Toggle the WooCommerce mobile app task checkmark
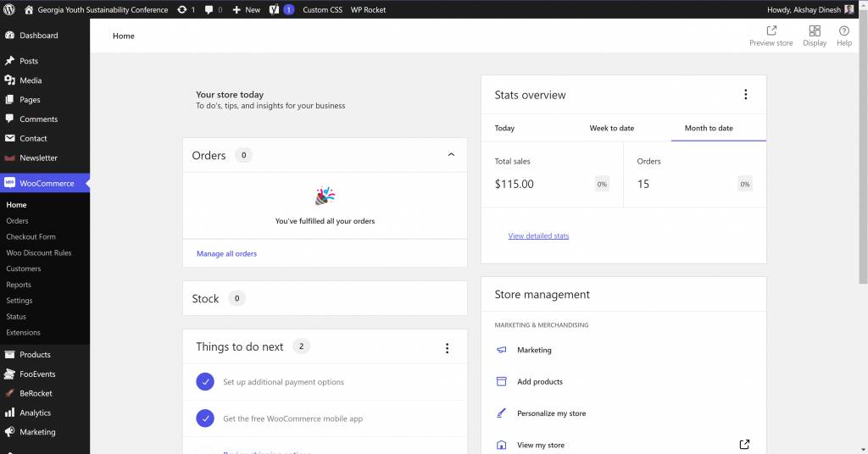The image size is (868, 454). 204,418
